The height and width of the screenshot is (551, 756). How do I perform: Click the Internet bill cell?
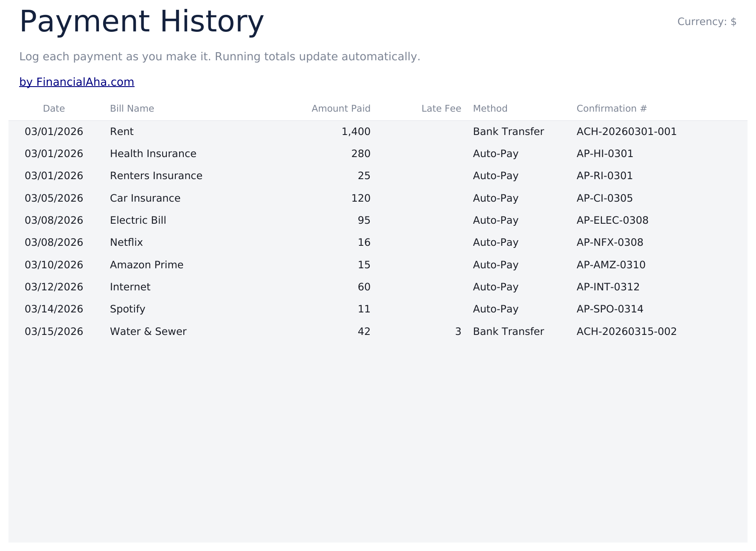tap(130, 287)
